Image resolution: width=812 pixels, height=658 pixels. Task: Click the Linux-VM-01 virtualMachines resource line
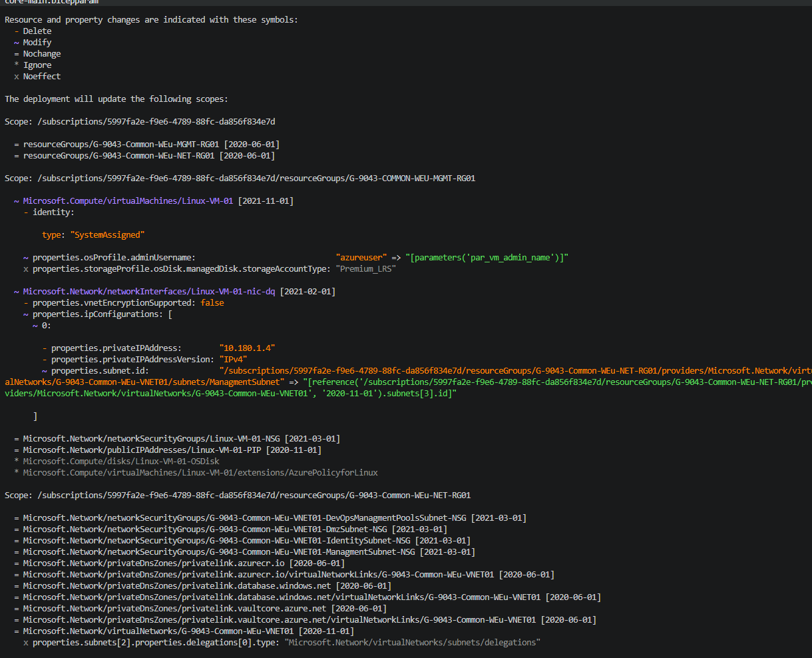154,200
